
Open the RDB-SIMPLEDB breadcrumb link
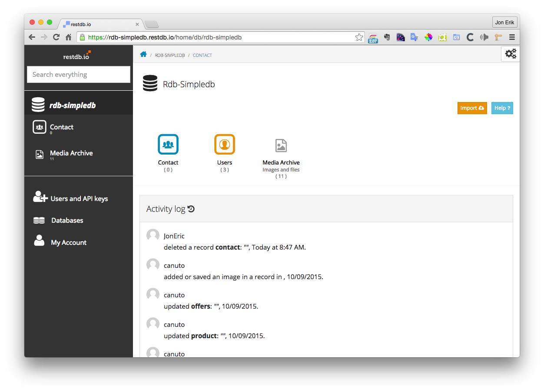(x=170, y=55)
